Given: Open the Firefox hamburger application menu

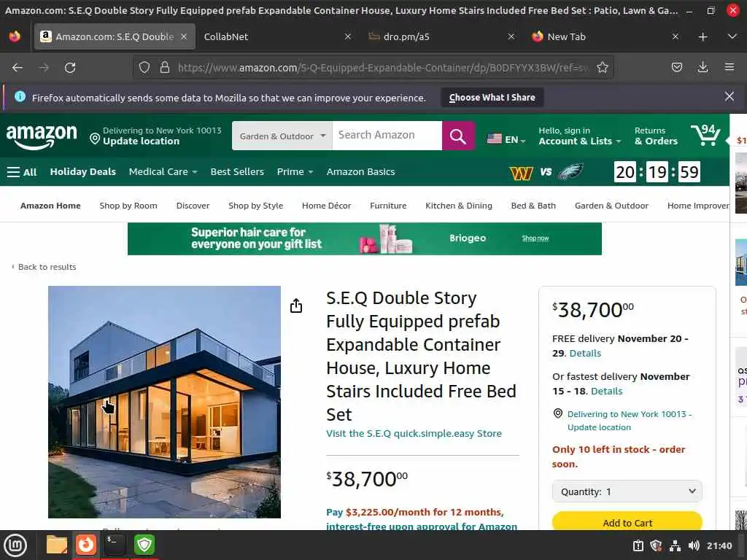Looking at the screenshot, I should (x=729, y=67).
